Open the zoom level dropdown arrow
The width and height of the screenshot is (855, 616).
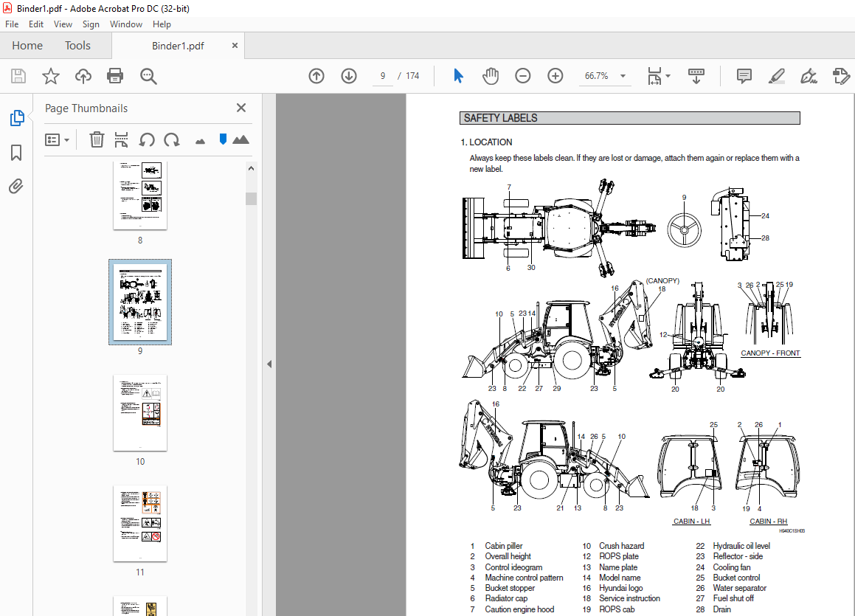(x=623, y=76)
